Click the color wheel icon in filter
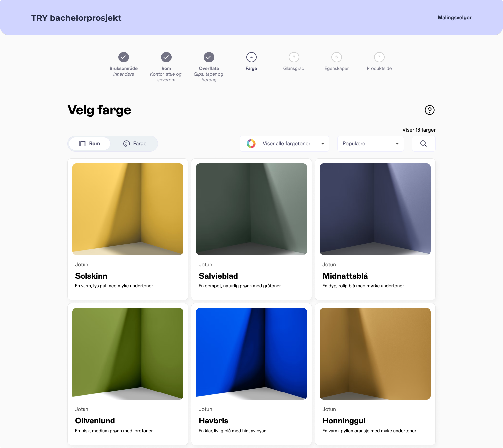Image resolution: width=503 pixels, height=448 pixels. click(x=251, y=144)
